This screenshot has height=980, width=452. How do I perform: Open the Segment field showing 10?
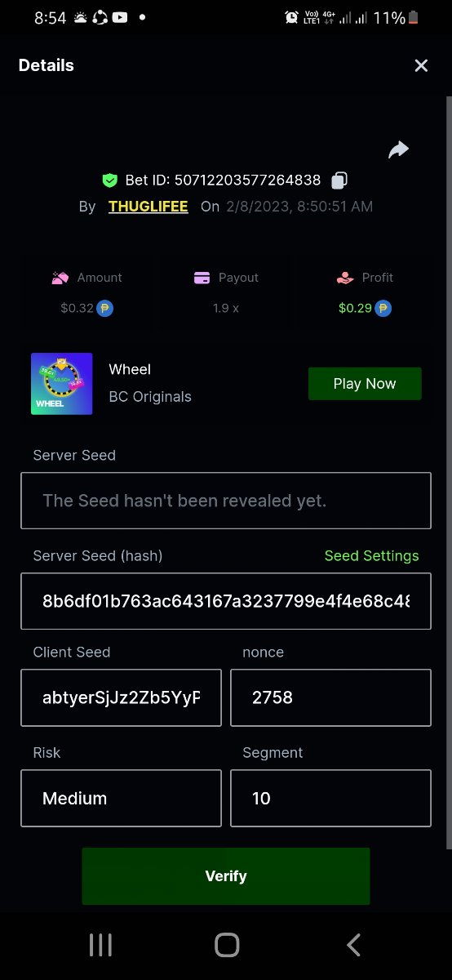point(330,798)
